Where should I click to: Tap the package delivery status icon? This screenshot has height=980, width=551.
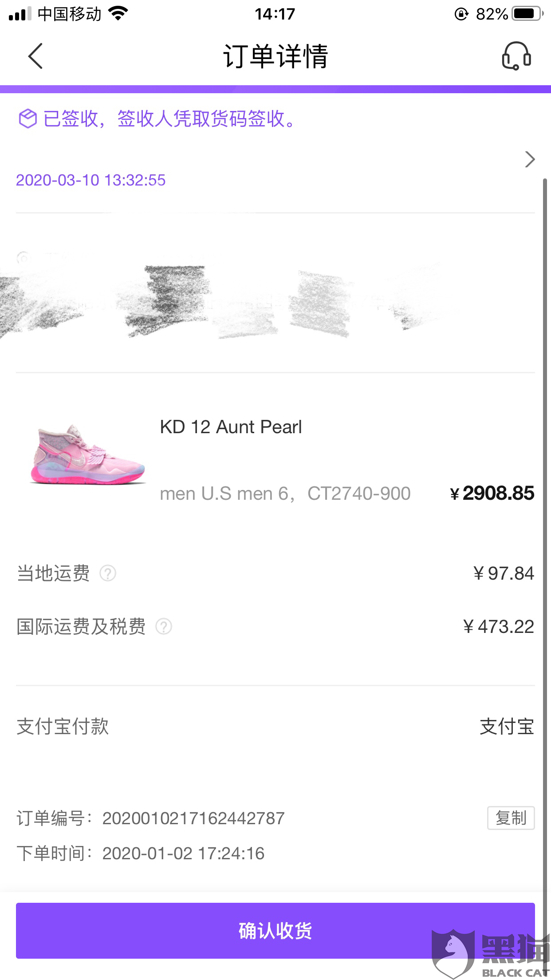tap(28, 119)
